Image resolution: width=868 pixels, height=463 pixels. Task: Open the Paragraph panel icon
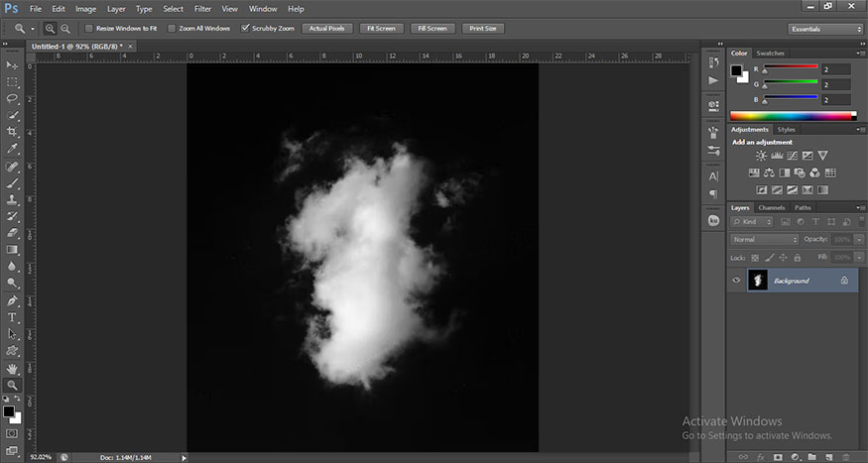[713, 193]
